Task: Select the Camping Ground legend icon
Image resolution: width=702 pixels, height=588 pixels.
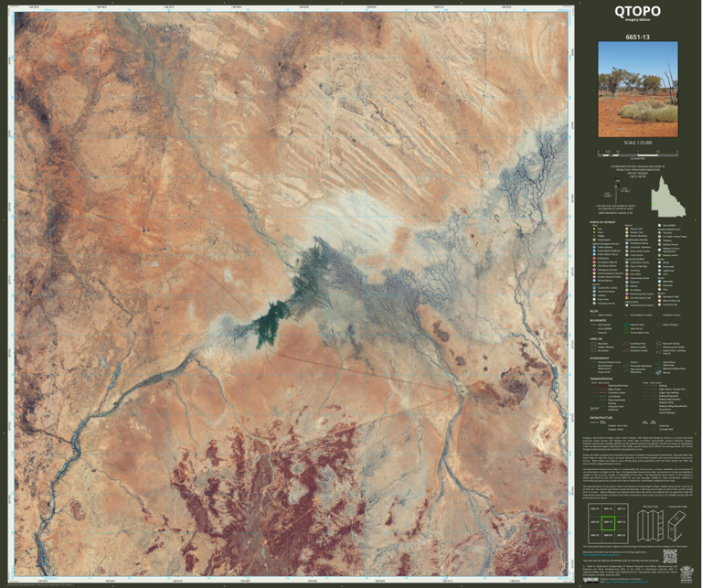Action: tap(594, 304)
